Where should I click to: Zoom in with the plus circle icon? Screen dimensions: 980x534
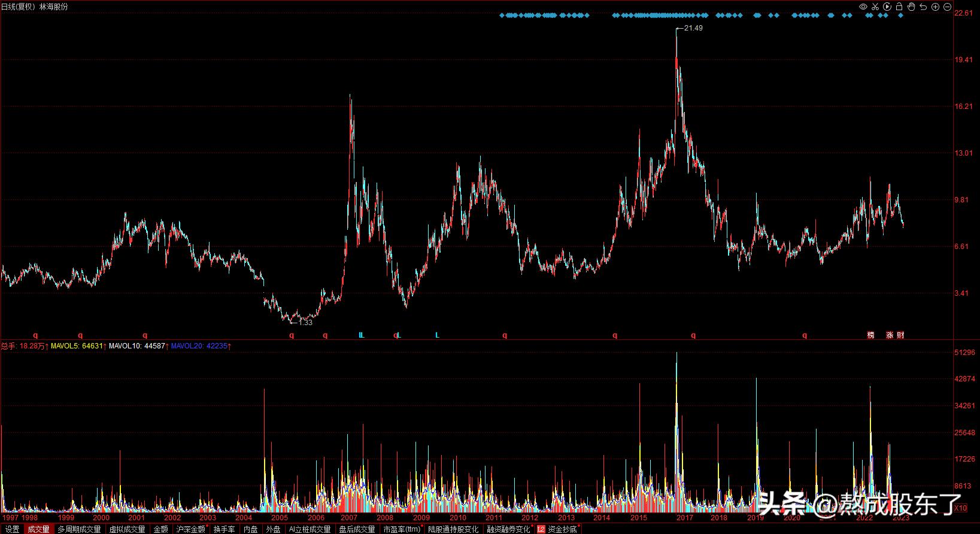point(935,7)
